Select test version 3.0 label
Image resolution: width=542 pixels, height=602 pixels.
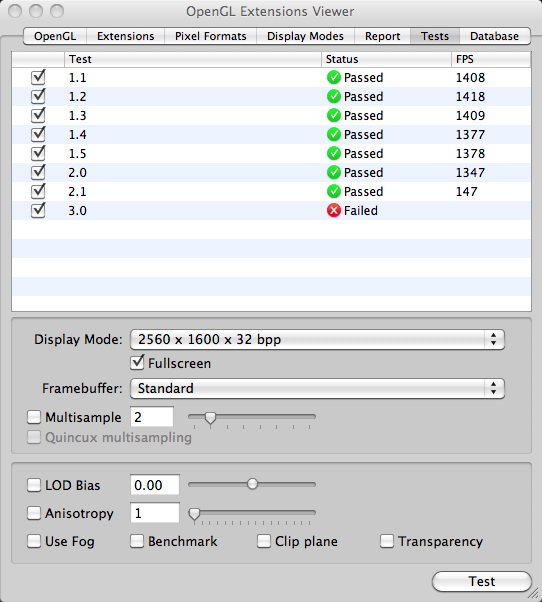pyautogui.click(x=77, y=210)
